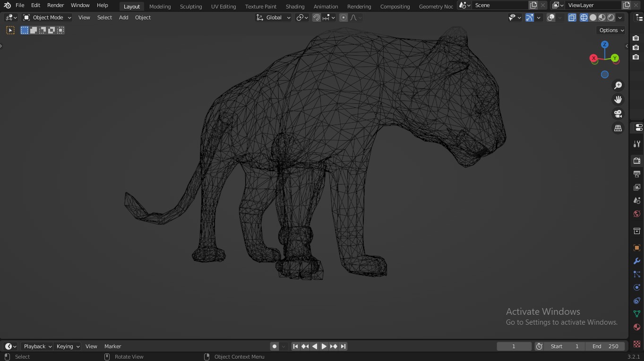Switch to material preview shading

click(602, 17)
